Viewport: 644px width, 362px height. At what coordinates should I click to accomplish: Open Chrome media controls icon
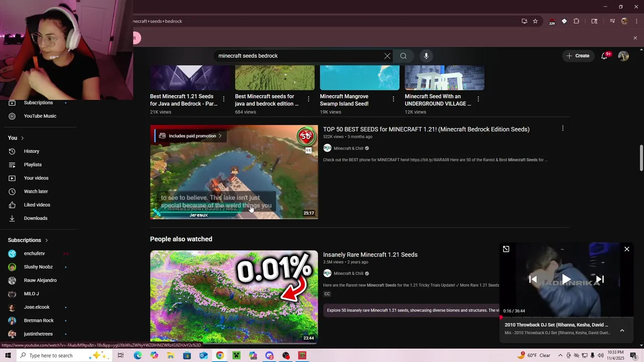[612, 21]
